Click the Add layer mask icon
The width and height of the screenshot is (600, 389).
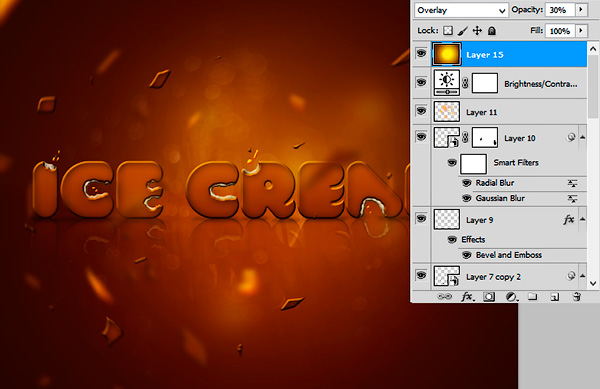click(x=489, y=296)
